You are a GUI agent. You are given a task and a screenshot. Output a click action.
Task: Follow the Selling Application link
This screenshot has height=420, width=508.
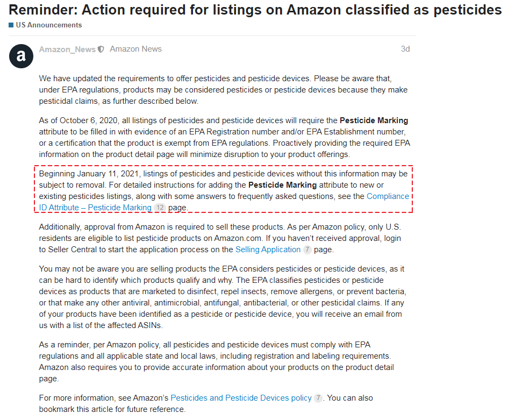268,250
